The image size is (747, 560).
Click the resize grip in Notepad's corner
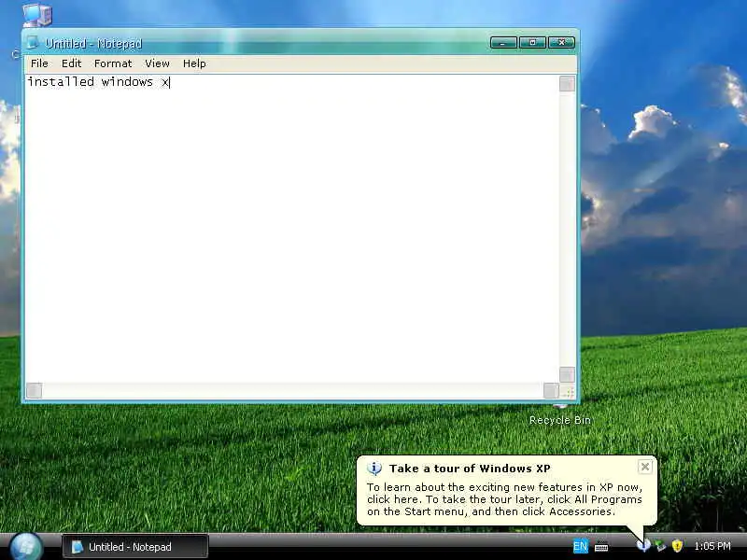click(x=568, y=391)
